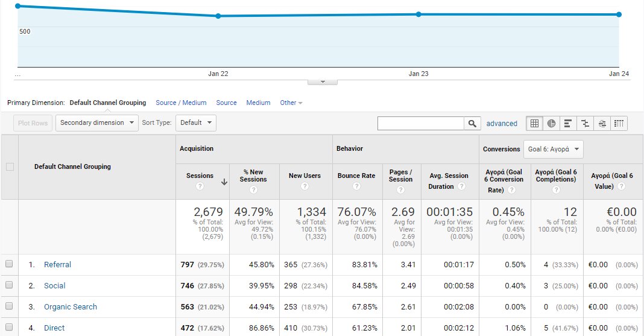Viewport: 644px width, 336px height.
Task: Select the Performance bar view icon
Action: (568, 124)
